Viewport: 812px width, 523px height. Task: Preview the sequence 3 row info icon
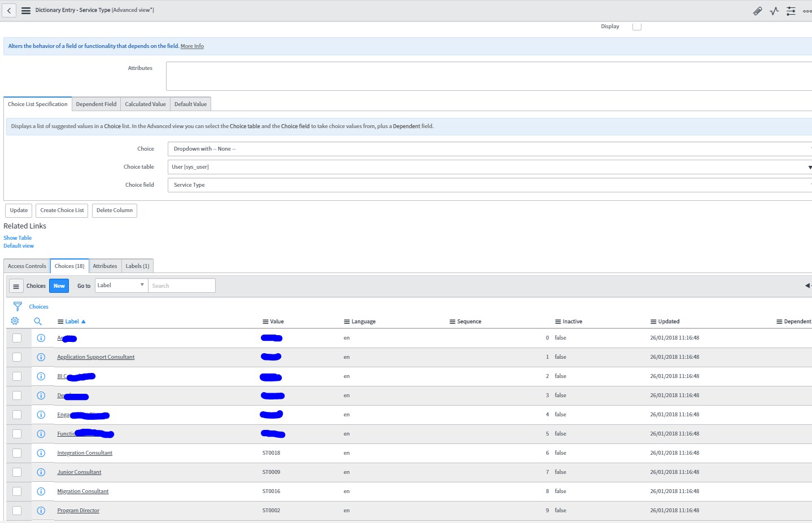tap(41, 395)
